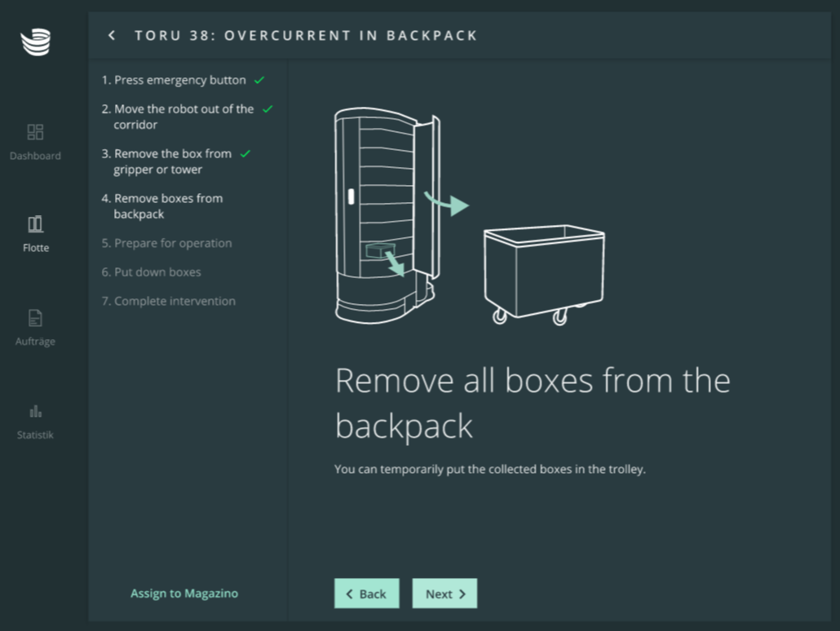Open step 7 Complete intervention
840x631 pixels.
tap(168, 301)
